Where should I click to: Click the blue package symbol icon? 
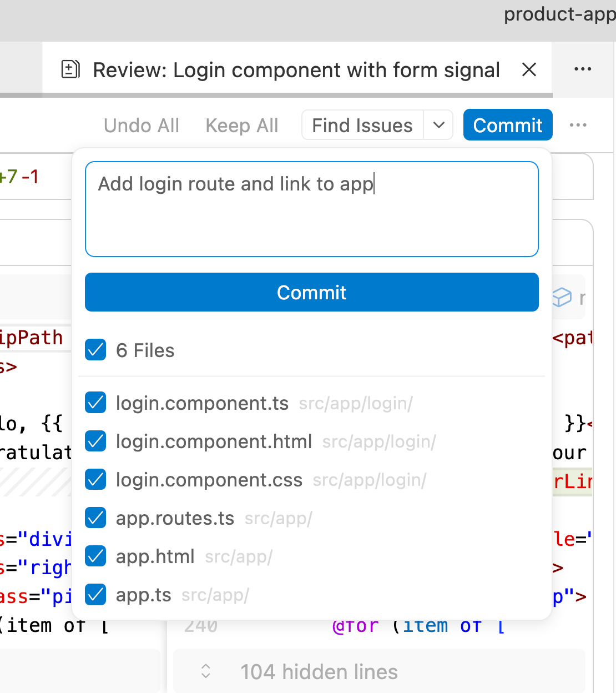pyautogui.click(x=563, y=298)
